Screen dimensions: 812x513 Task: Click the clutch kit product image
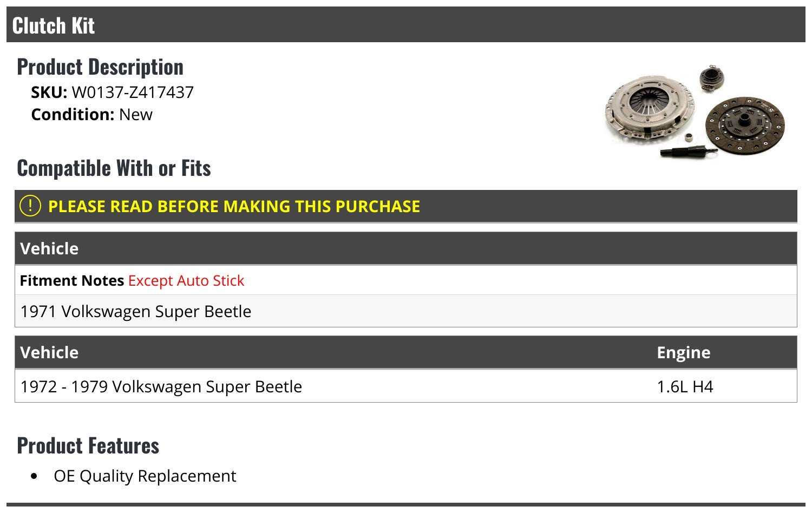696,113
